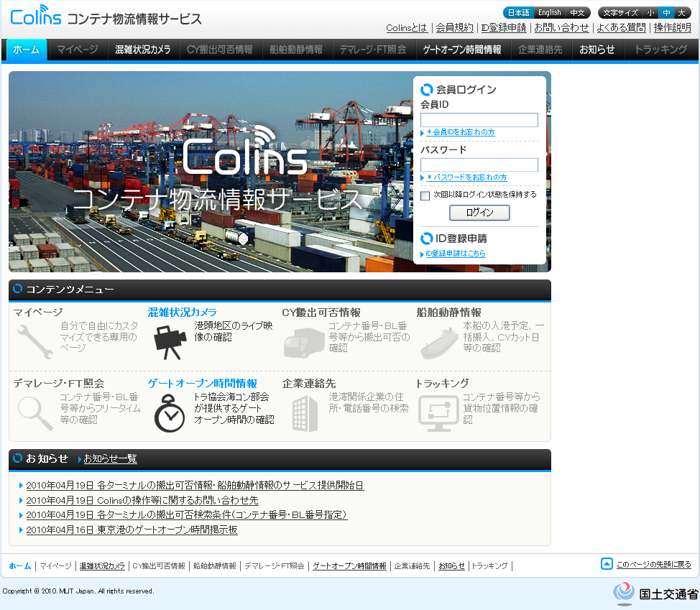Open the ゲートオープン時間情報 navigation tab
This screenshot has height=610, width=700.
click(462, 50)
